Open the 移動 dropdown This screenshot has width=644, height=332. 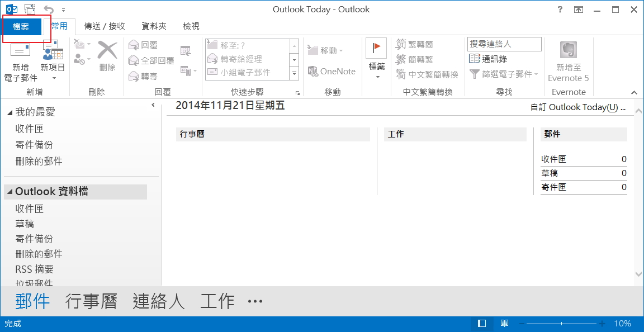pyautogui.click(x=325, y=50)
